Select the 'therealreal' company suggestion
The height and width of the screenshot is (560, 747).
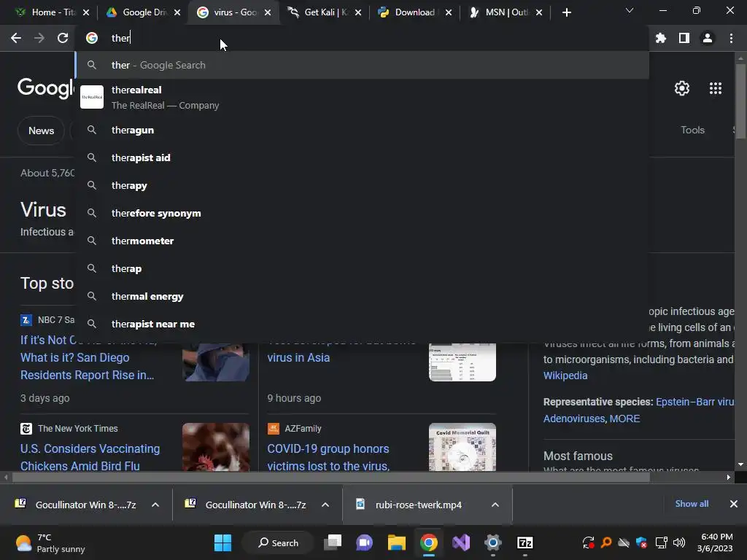362,97
